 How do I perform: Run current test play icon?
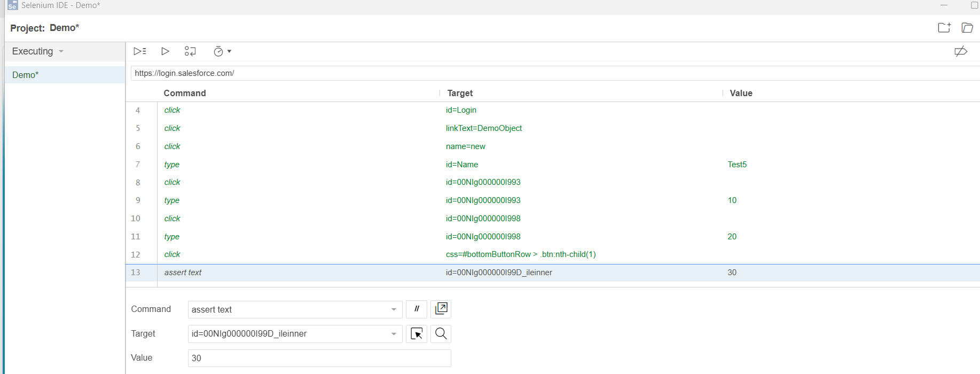click(165, 51)
